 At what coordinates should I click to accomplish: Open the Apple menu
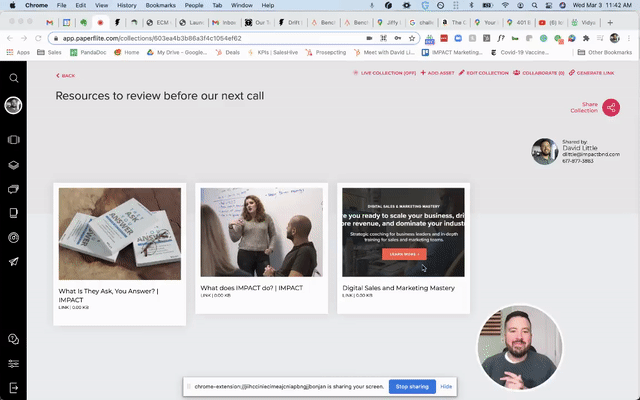tap(13, 5)
